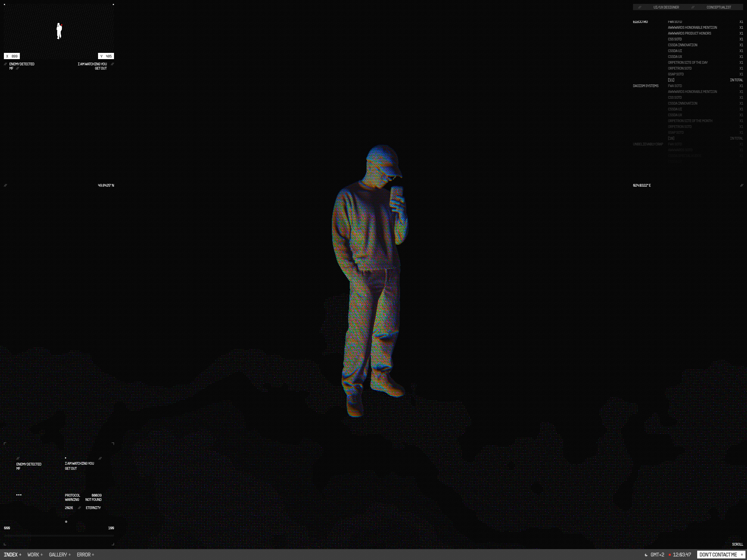This screenshot has width=747, height=560.
Task: Click the SCROLL label at bottom right
Action: [737, 544]
